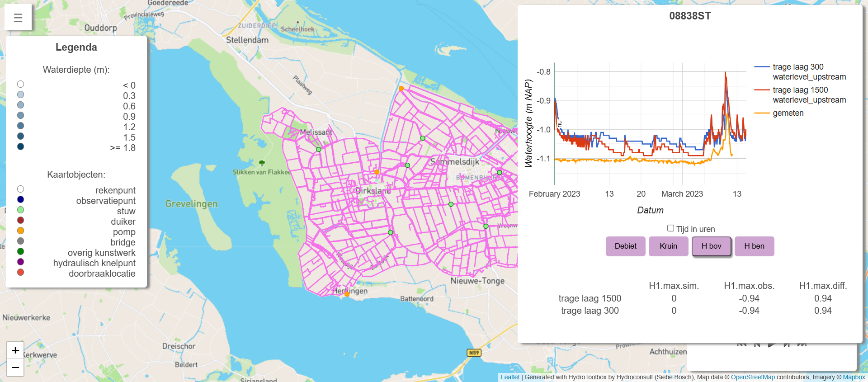
Task: Show the H ben chart
Action: coord(754,246)
